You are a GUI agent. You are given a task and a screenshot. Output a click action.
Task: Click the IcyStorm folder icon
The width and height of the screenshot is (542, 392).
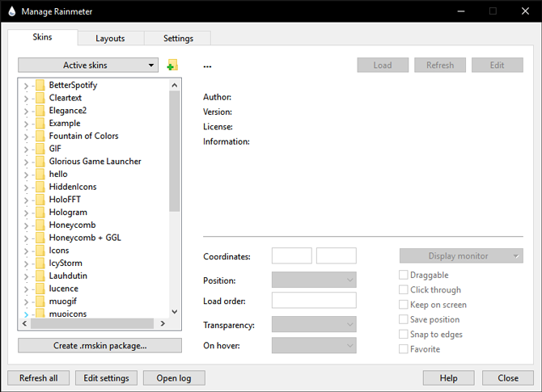pos(40,263)
